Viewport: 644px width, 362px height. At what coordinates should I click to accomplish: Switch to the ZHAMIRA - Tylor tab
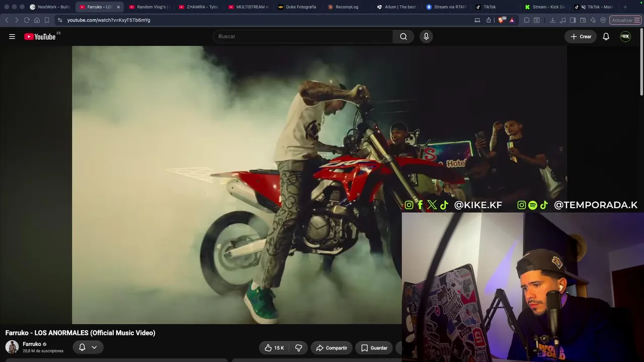(x=199, y=7)
